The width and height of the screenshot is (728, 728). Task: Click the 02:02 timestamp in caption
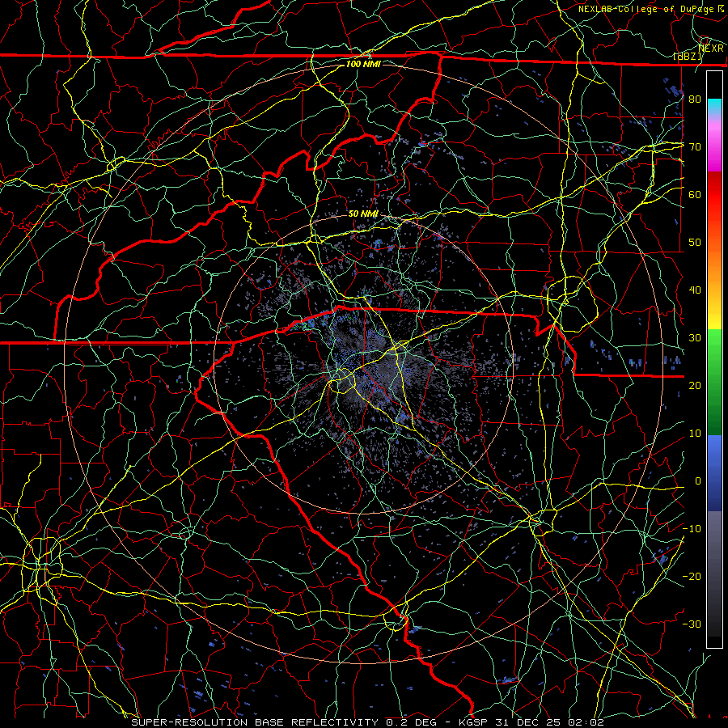587,722
